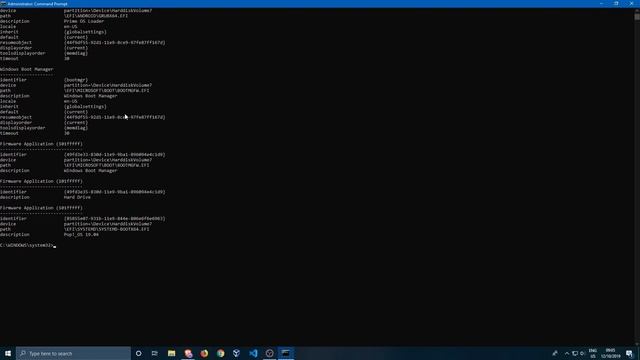Screen dimensions: 640x360
Task: Open the pen workspace tray icon
Action: click(555, 353)
